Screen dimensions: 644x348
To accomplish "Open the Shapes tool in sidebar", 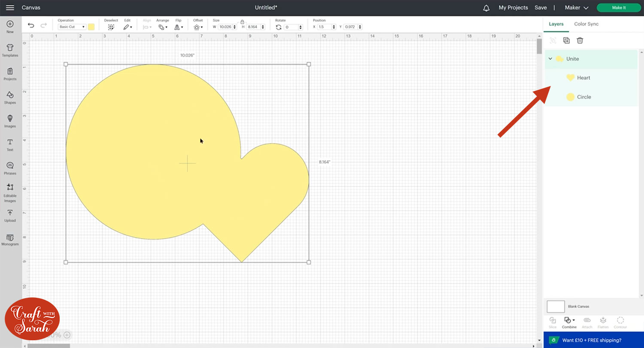I will point(10,97).
